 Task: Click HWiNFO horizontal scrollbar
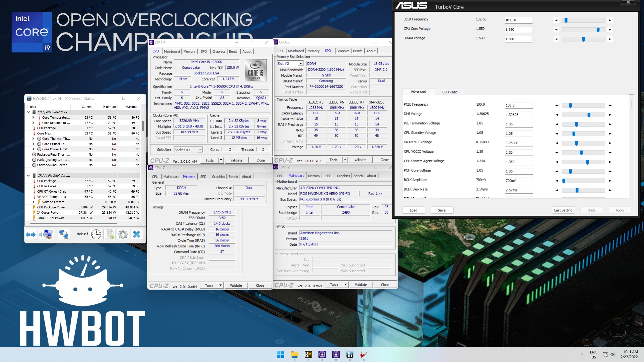coord(73,223)
